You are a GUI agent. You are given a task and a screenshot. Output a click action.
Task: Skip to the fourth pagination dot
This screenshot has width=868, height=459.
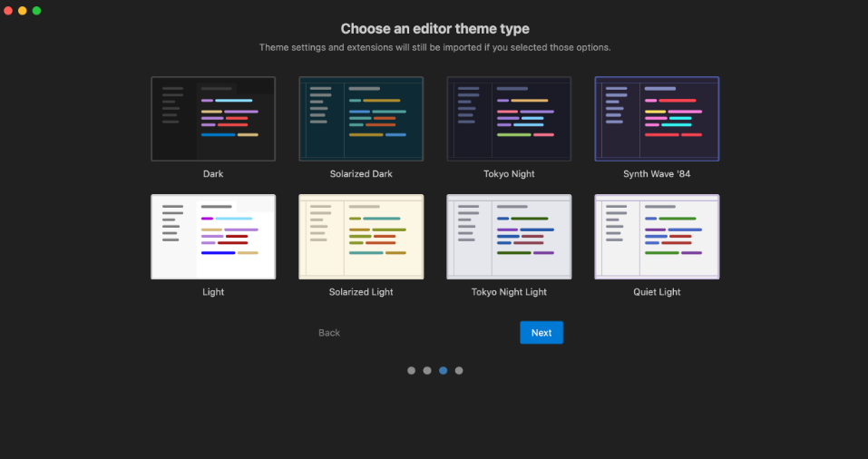coord(459,370)
